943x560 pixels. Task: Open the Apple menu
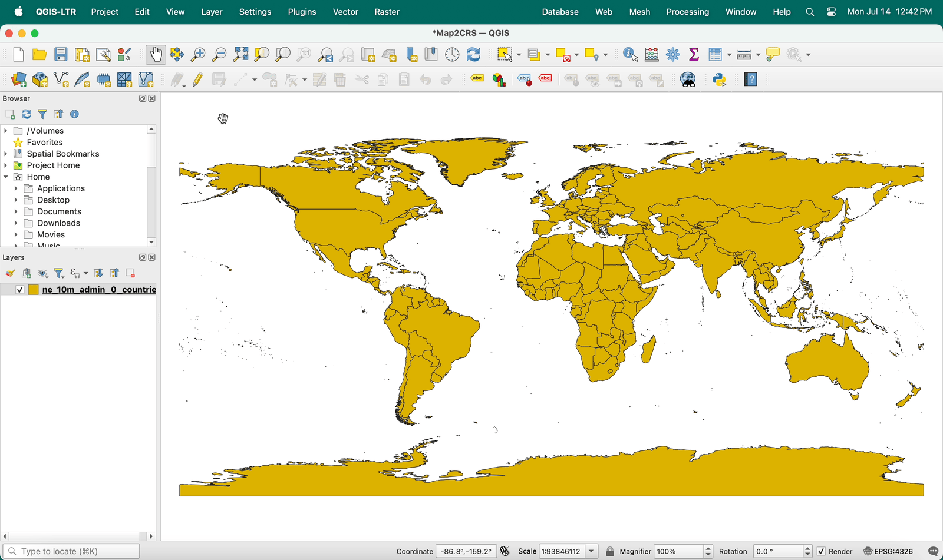(x=18, y=12)
